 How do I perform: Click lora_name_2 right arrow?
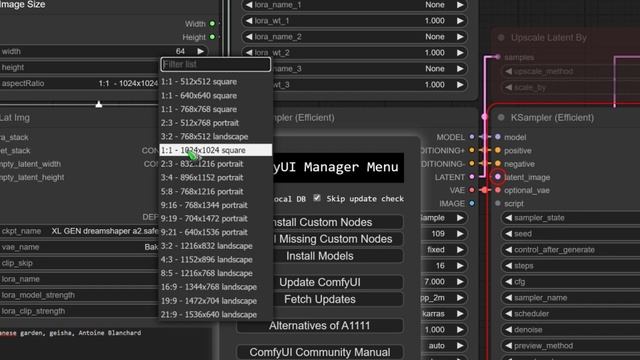[x=460, y=37]
